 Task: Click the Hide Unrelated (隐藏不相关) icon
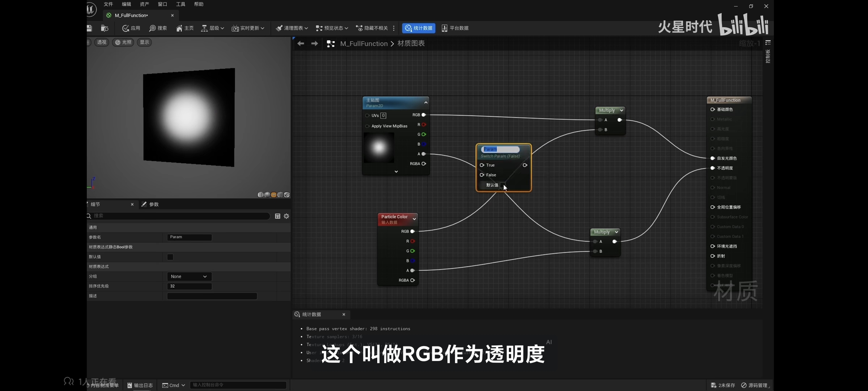[359, 28]
